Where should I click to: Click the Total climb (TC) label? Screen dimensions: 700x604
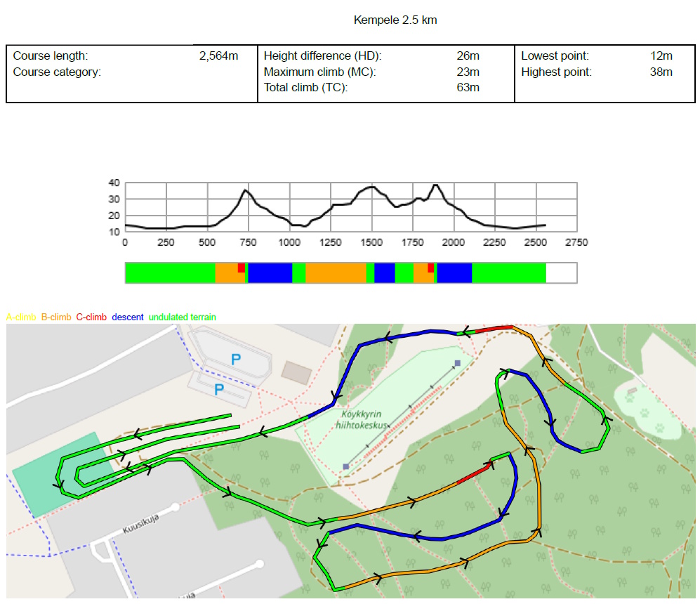pyautogui.click(x=305, y=88)
